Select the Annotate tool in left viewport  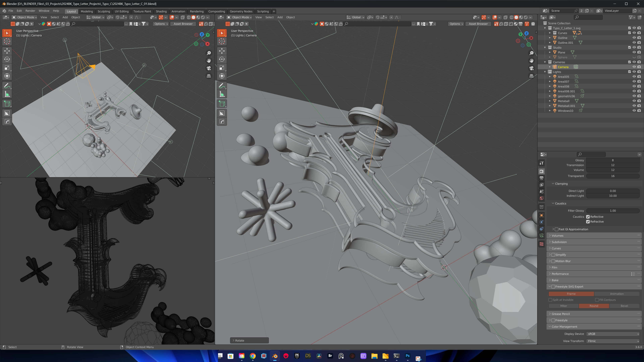point(7,86)
